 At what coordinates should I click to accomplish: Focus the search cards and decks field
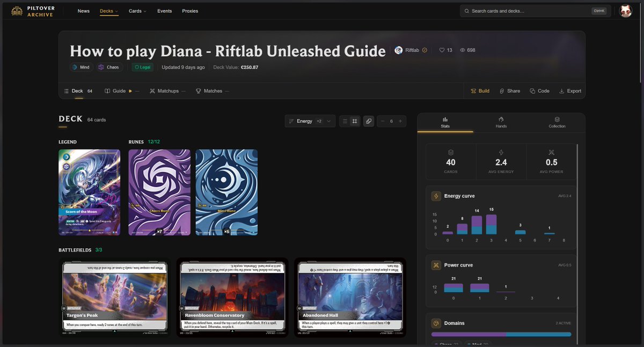click(x=535, y=11)
